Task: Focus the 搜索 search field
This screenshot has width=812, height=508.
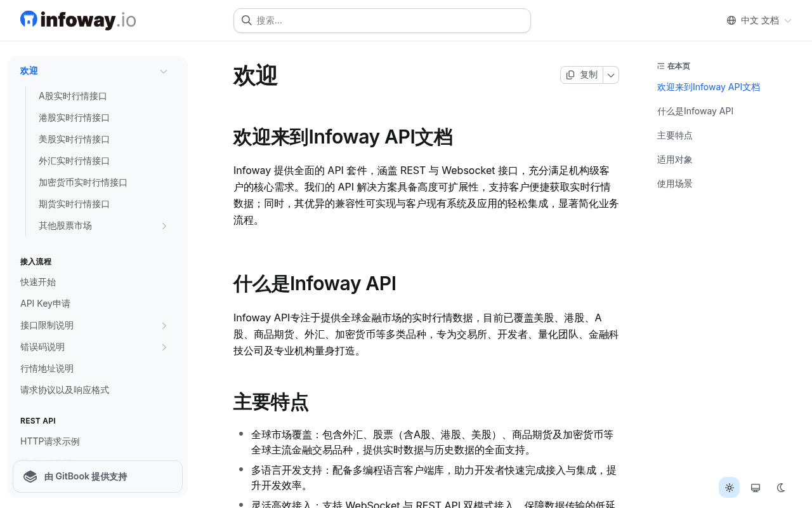Action: click(x=382, y=20)
